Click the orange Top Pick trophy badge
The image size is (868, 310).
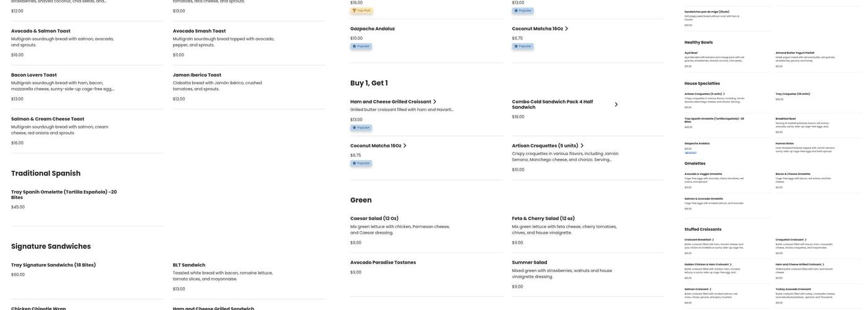point(361,11)
